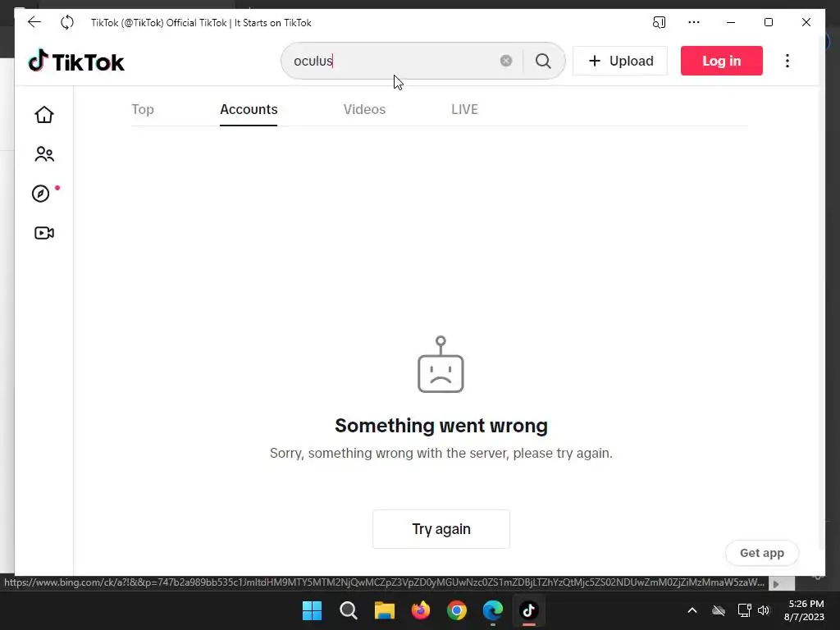This screenshot has width=840, height=630.
Task: Launch File Explorer from the taskbar
Action: tap(384, 610)
